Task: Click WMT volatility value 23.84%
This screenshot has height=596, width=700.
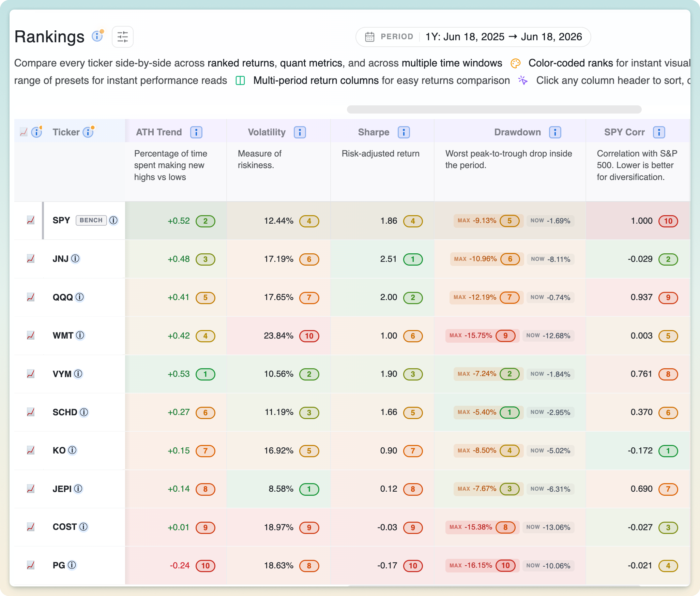Action: (x=278, y=336)
